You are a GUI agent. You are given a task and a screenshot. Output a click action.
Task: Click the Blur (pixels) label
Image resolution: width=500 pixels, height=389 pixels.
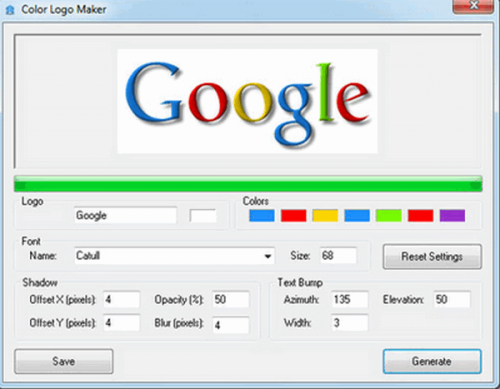coord(179,323)
